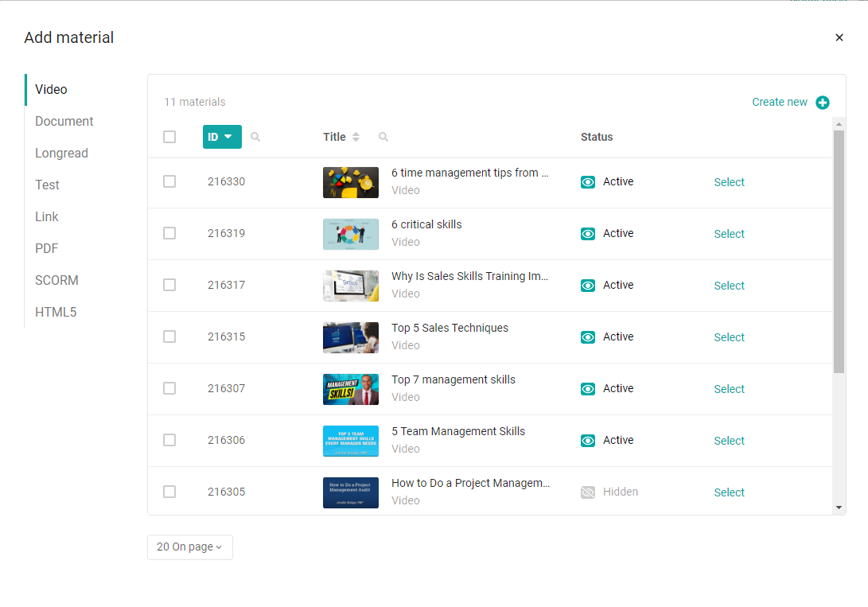Click the title '5 Team Management Skills'
This screenshot has height=607, width=868.
point(457,432)
